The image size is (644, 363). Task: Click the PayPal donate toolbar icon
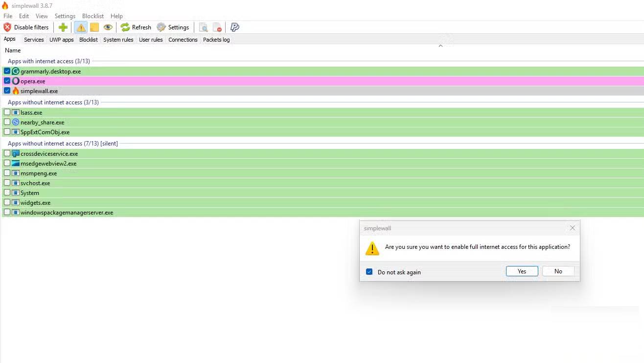235,27
